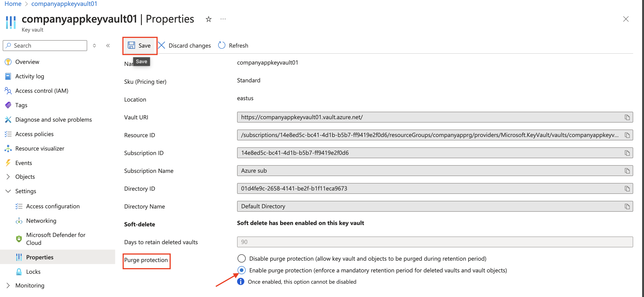Select Enable purge protection radio button
Screen dimensions: 644x297
(x=242, y=270)
